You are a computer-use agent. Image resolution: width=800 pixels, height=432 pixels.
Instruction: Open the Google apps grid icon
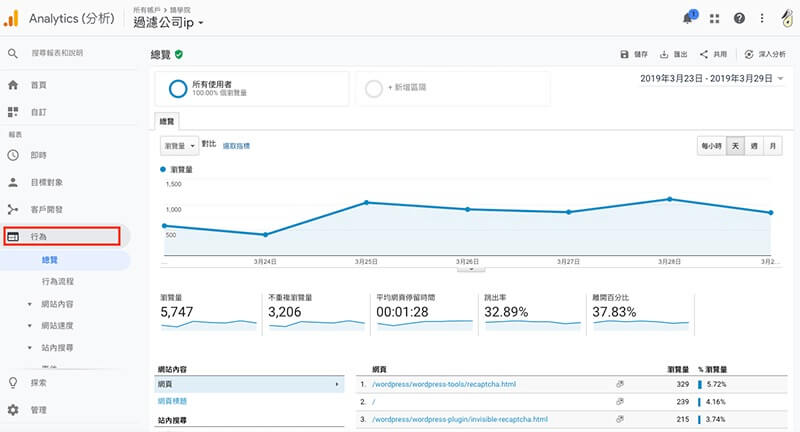[x=714, y=18]
